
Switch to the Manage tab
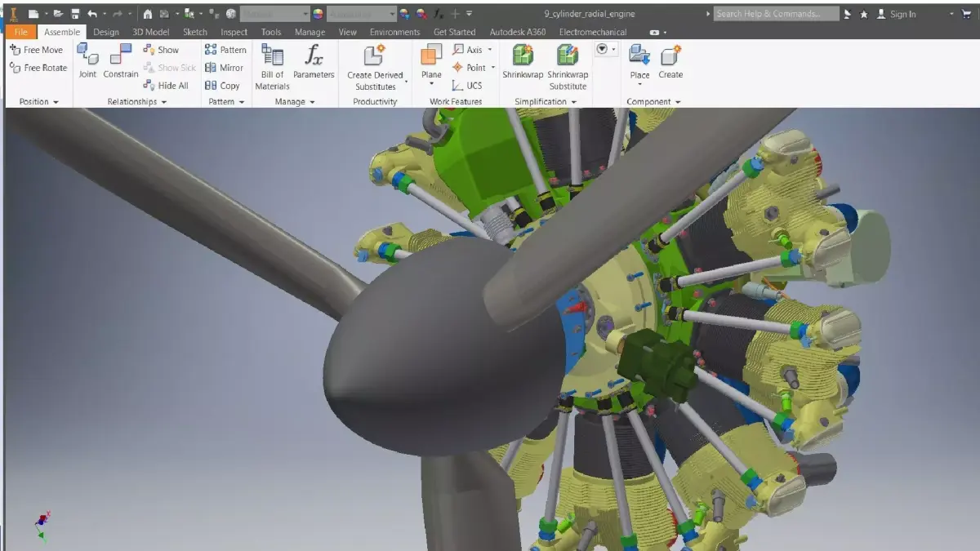tap(310, 32)
